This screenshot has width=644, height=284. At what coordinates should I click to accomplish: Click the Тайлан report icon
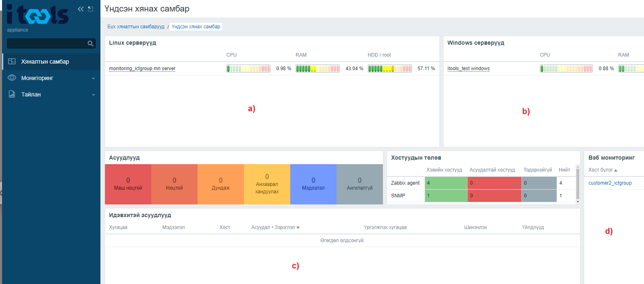12,94
